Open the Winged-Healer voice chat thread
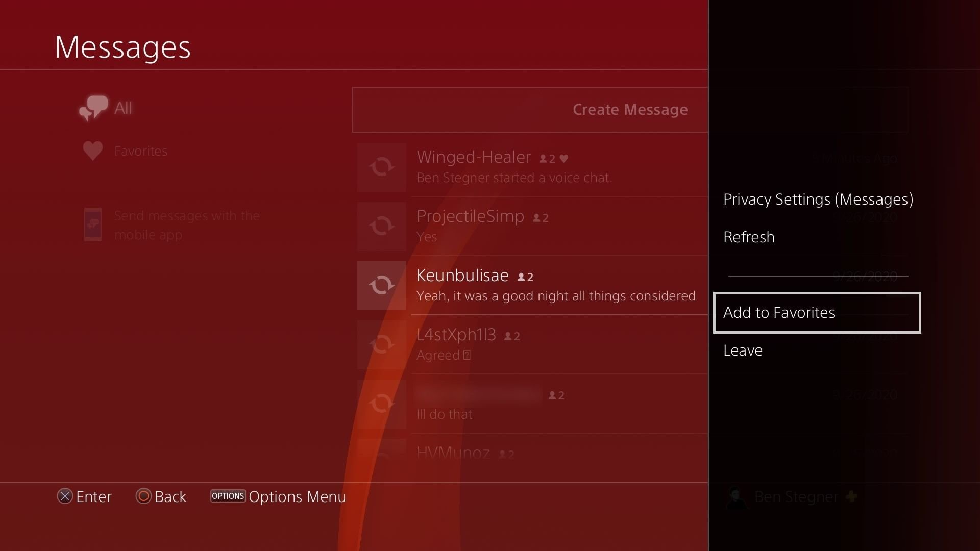The width and height of the screenshot is (980, 551). (532, 167)
